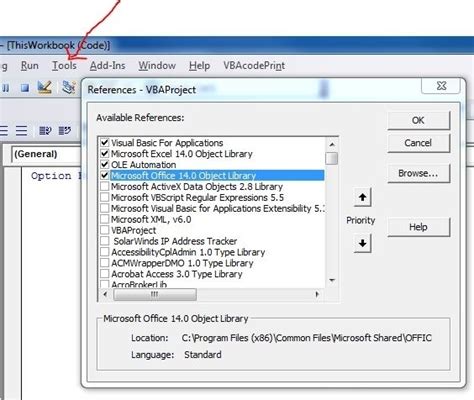Click the Comment Block toolbar icon
The height and width of the screenshot is (400, 474).
coord(45,131)
